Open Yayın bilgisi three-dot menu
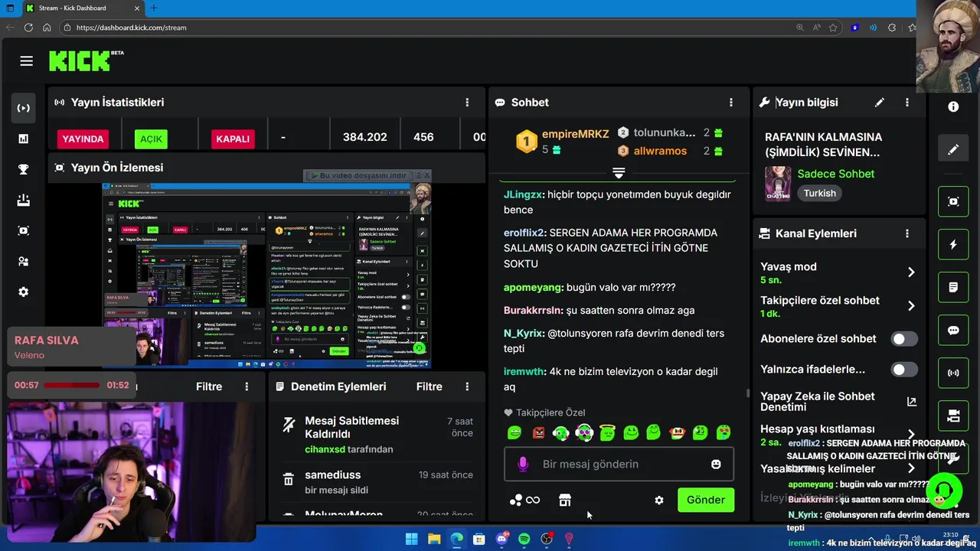The height and width of the screenshot is (551, 980). 907,102
